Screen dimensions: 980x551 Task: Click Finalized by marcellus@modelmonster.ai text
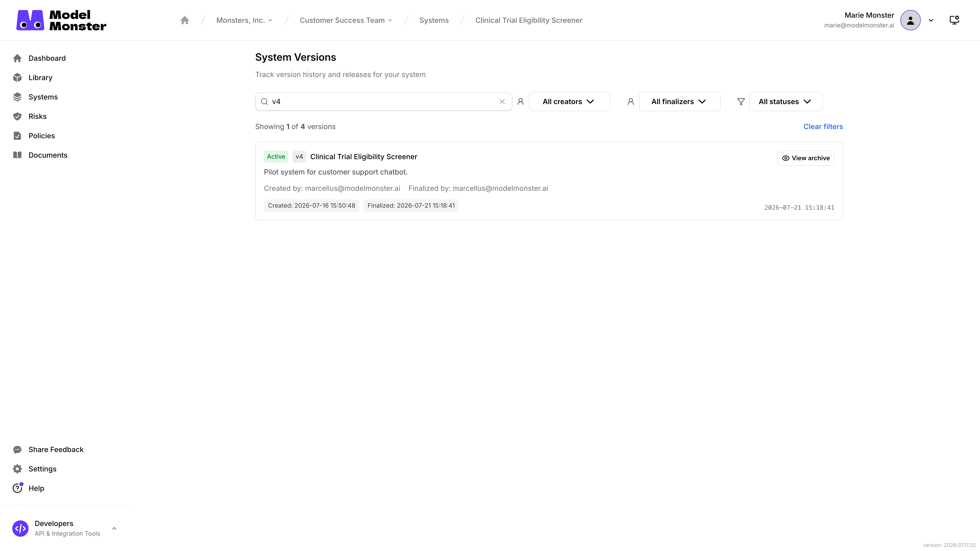pyautogui.click(x=478, y=188)
